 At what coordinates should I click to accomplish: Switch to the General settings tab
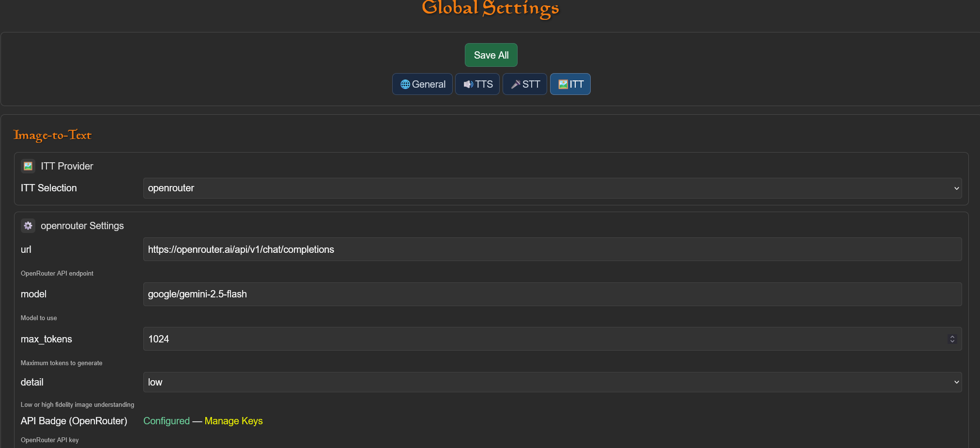coord(422,84)
